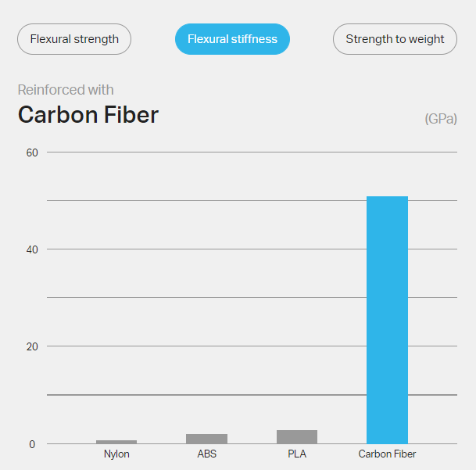Select the Flexural stiffness tab

point(232,39)
